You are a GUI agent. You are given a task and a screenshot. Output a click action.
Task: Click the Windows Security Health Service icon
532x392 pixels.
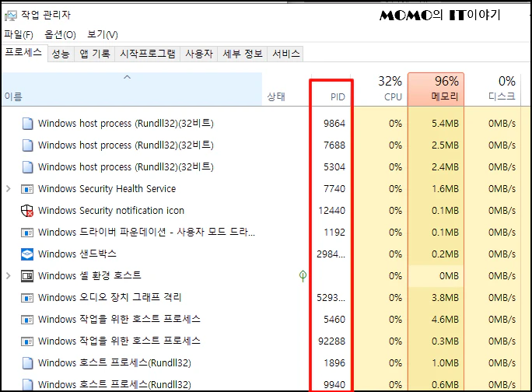tap(27, 189)
